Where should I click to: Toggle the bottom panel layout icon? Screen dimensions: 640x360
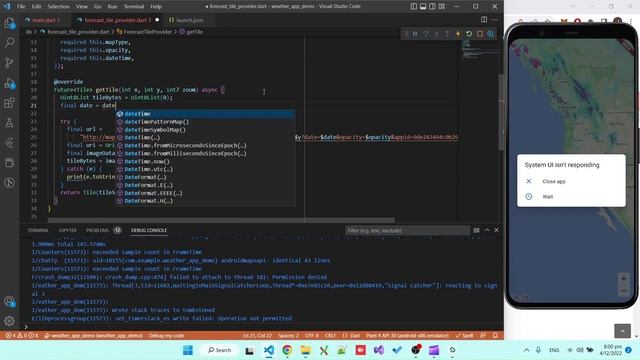pos(423,7)
